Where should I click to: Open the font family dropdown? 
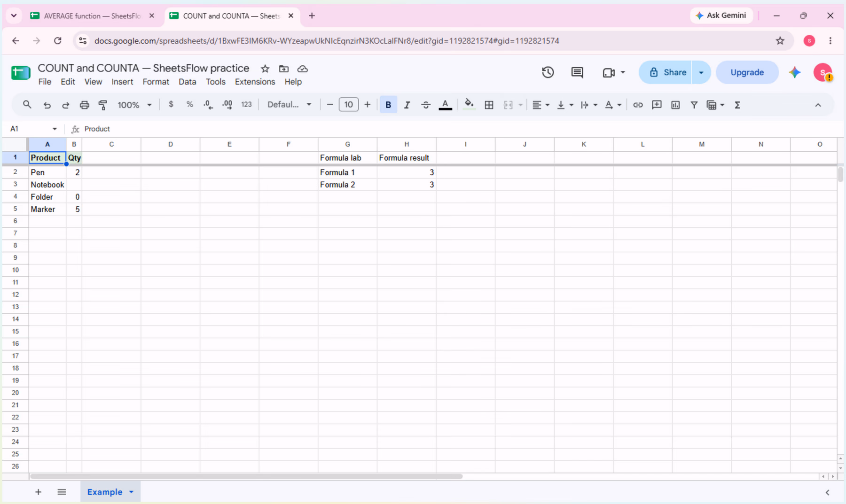(289, 105)
